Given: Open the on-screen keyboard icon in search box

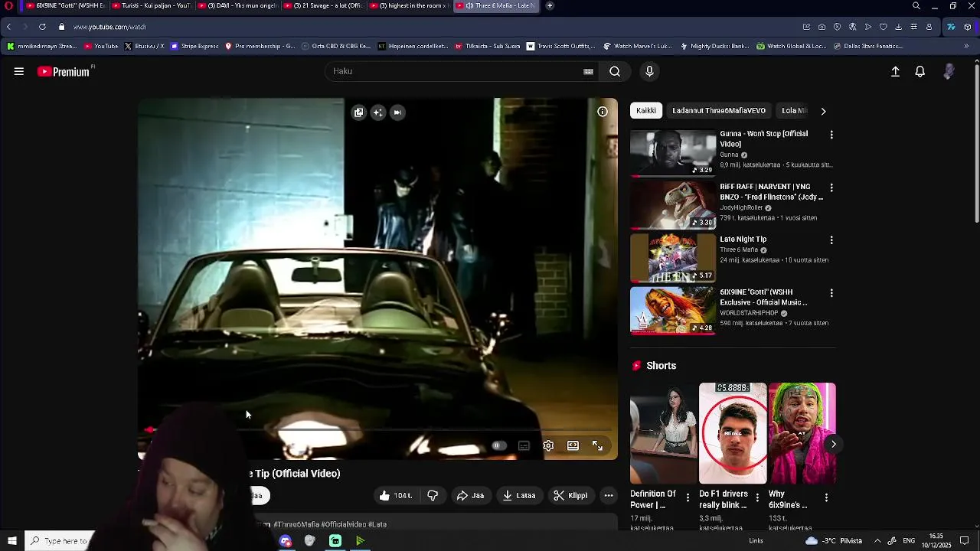Looking at the screenshot, I should pos(588,71).
